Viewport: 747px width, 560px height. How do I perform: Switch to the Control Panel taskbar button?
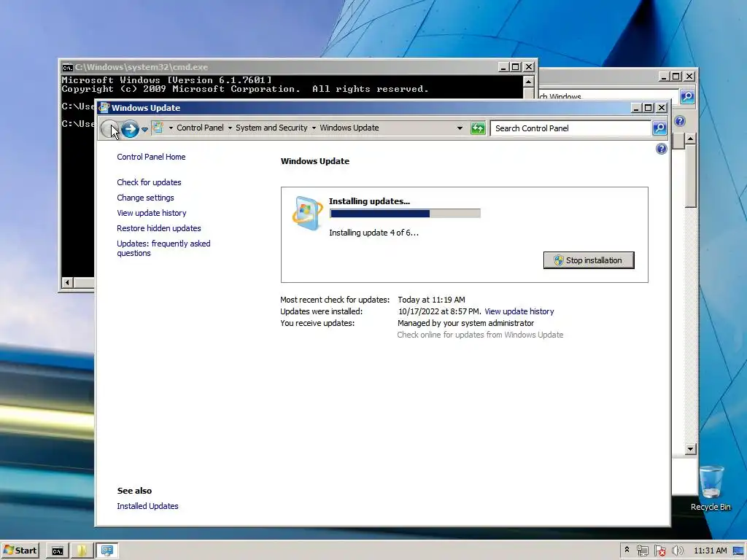(x=107, y=551)
